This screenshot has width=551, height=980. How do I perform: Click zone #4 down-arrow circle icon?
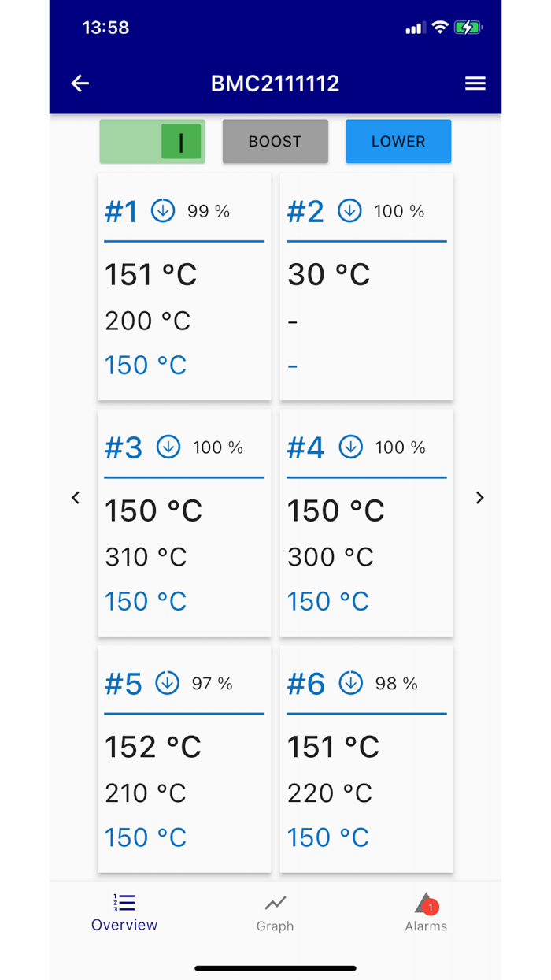click(x=350, y=447)
